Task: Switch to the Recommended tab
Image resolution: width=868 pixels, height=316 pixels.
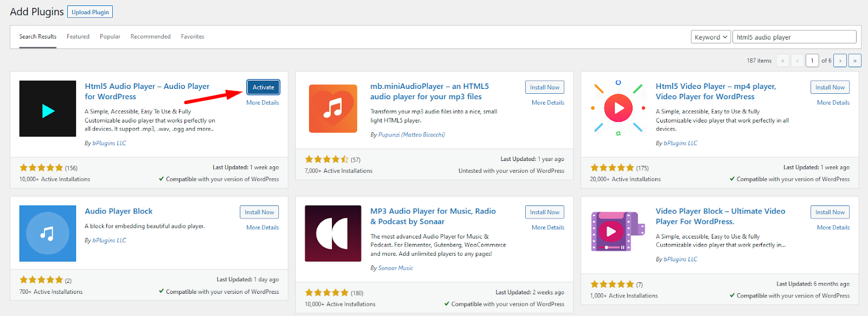Action: pyautogui.click(x=150, y=37)
